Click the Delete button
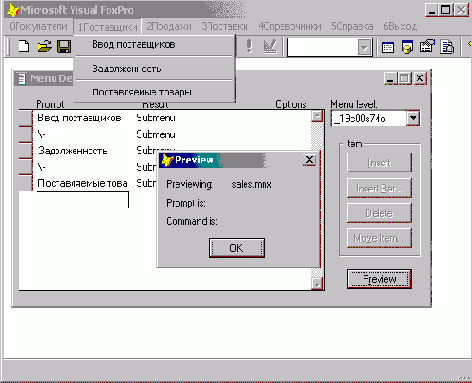Image resolution: width=472 pixels, height=383 pixels. [x=379, y=213]
